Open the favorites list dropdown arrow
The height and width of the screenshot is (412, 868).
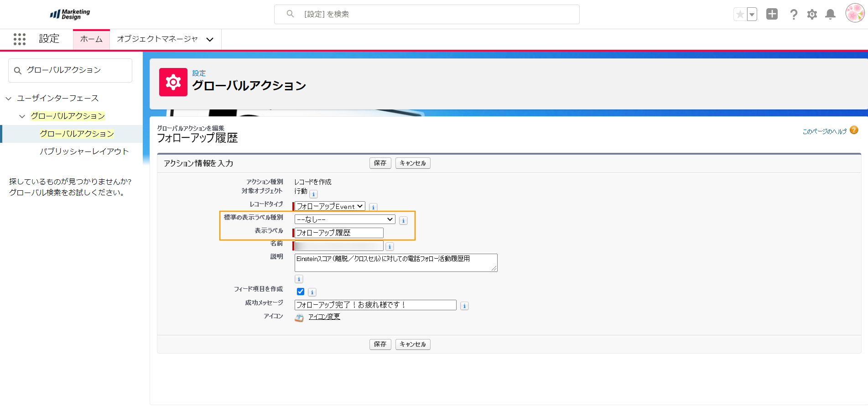(x=752, y=15)
